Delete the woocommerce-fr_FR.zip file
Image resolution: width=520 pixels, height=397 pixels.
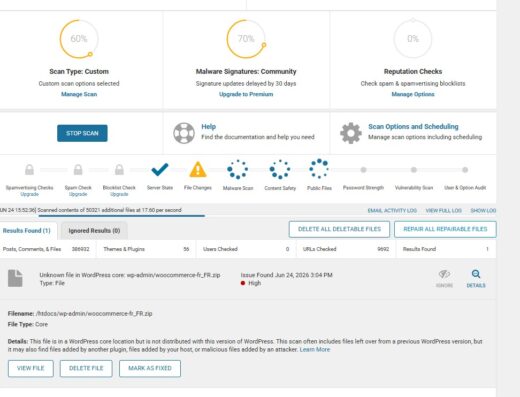(x=86, y=368)
